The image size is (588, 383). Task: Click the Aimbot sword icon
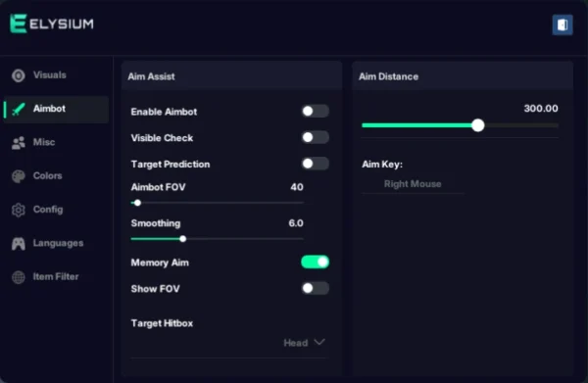tap(18, 109)
